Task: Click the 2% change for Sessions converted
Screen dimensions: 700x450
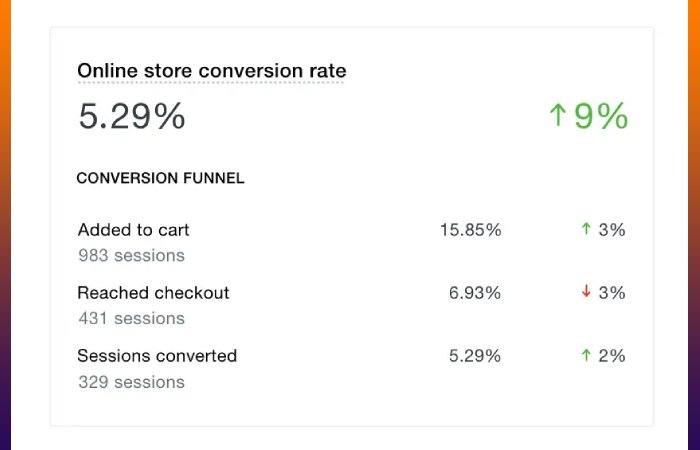Action: pyautogui.click(x=612, y=356)
